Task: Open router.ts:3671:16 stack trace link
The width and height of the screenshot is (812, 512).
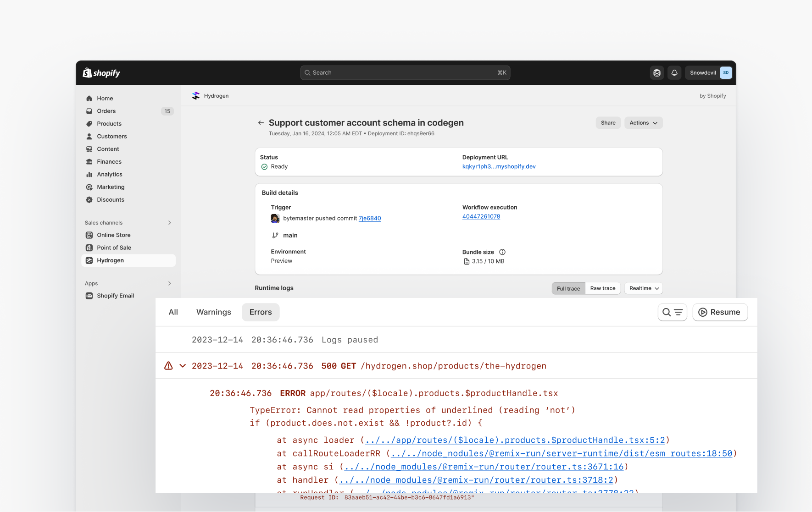Action: [x=484, y=467]
